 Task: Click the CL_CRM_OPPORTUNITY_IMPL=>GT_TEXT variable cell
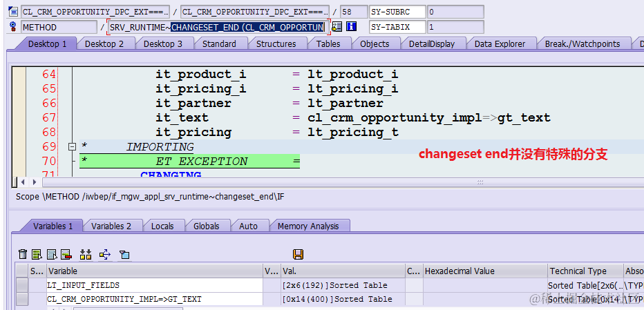(154, 299)
